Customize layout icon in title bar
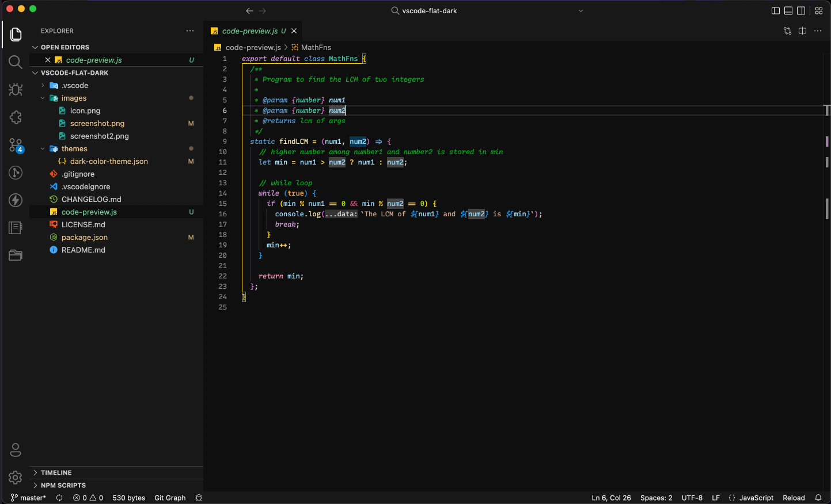 (x=819, y=11)
